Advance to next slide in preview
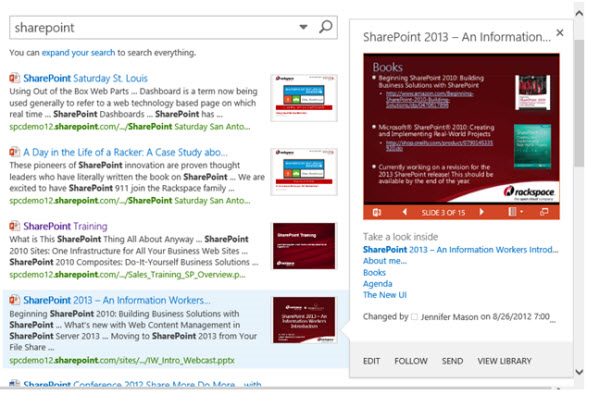Screen dimensions: 600x403 pyautogui.click(x=482, y=212)
